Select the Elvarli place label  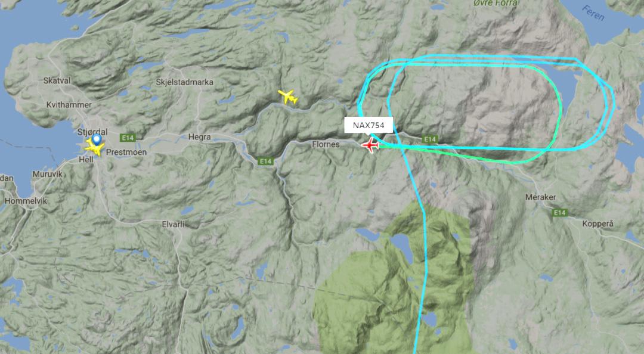point(173,224)
